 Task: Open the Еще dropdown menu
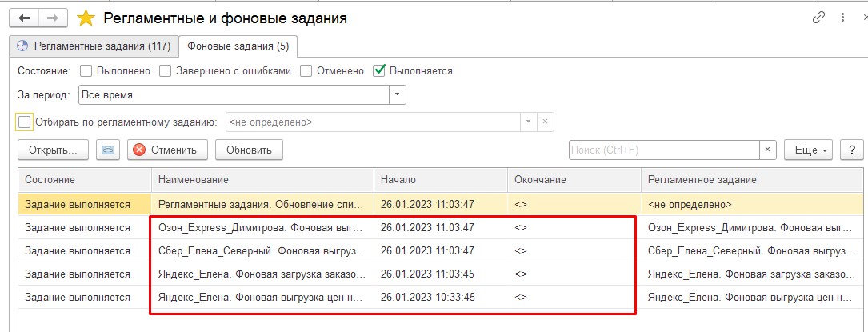tap(808, 150)
